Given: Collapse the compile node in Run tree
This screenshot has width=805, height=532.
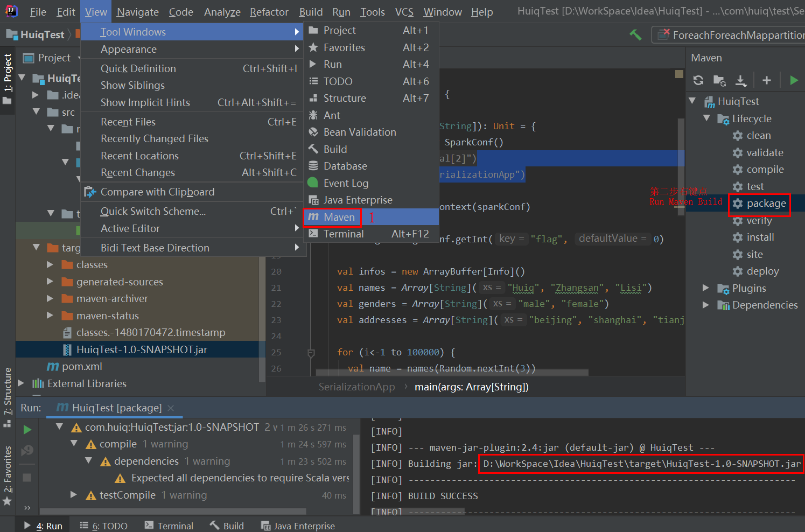Looking at the screenshot, I should tap(74, 444).
